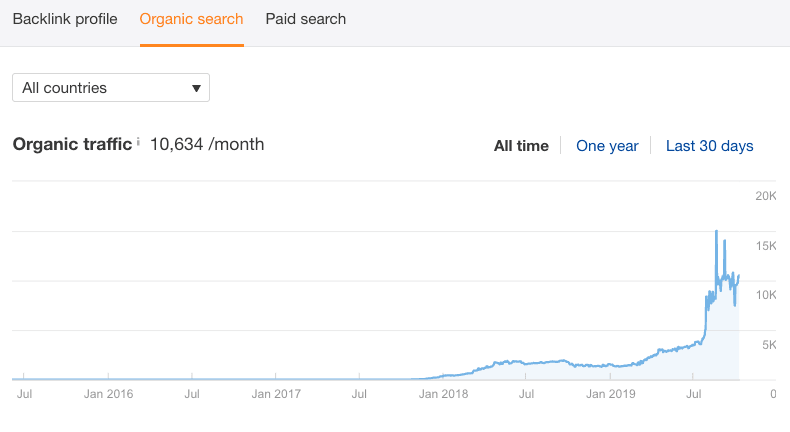Click the 10,634 /month traffic value
The width and height of the screenshot is (790, 432).
[207, 144]
